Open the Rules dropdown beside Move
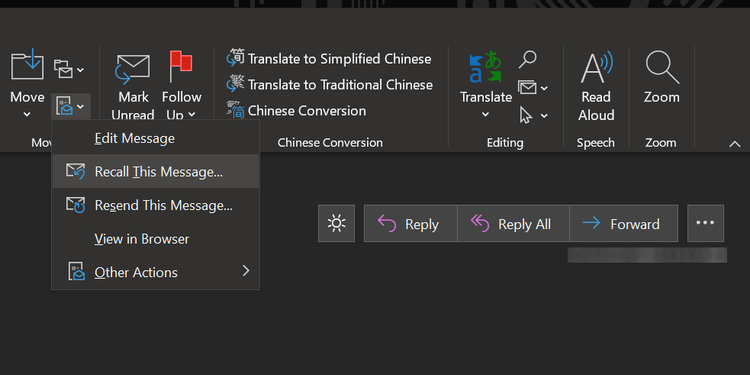The height and width of the screenshot is (375, 750). tap(69, 69)
